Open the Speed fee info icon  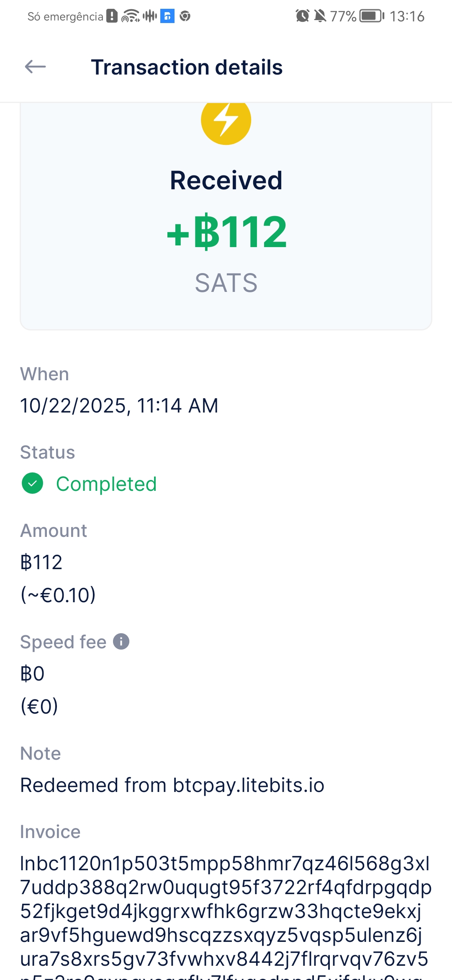pos(121,642)
